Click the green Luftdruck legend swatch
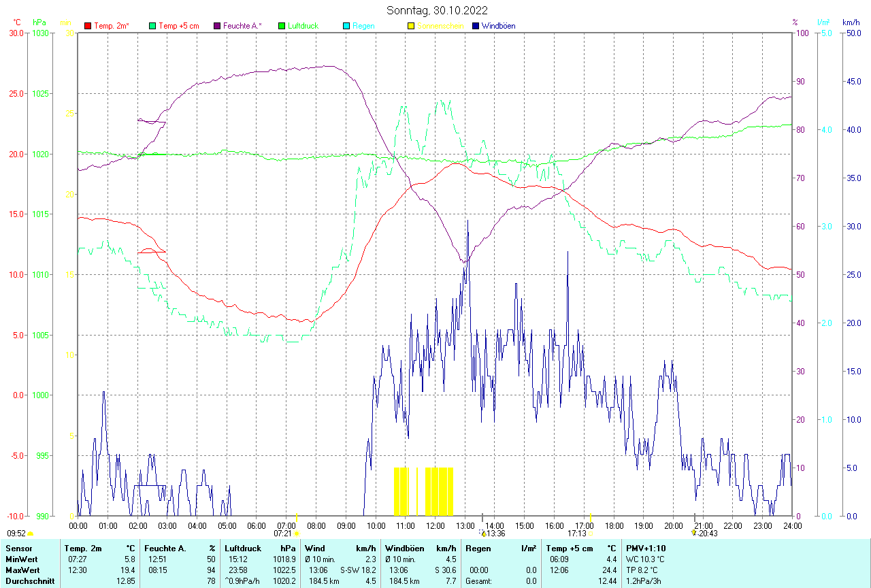871x588 pixels. point(282,26)
